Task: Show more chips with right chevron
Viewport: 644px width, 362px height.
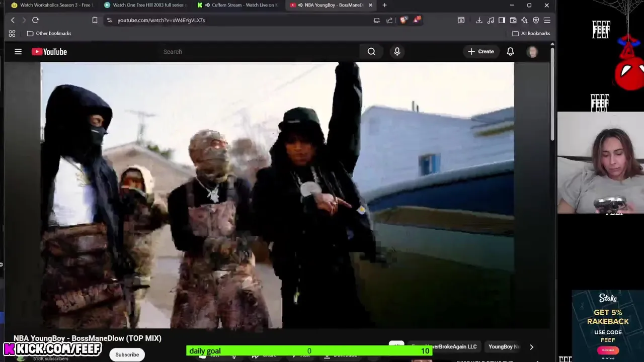Action: point(531,347)
